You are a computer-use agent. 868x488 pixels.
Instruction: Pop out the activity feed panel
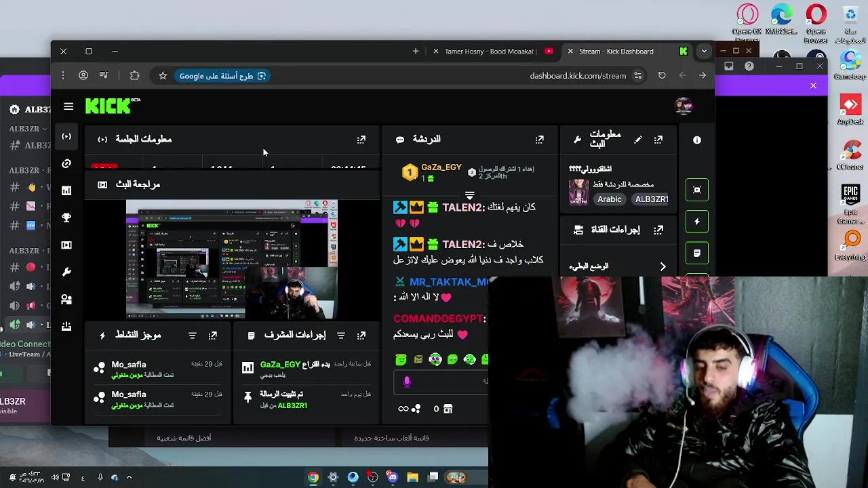pyautogui.click(x=213, y=335)
